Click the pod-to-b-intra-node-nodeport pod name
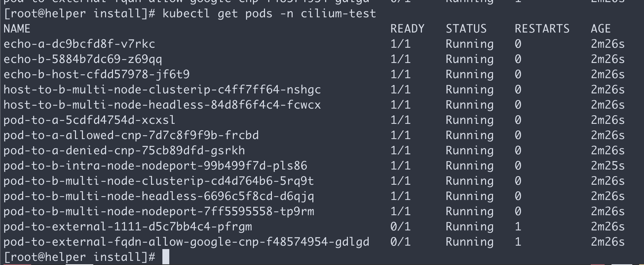This screenshot has height=265, width=644. 155,166
